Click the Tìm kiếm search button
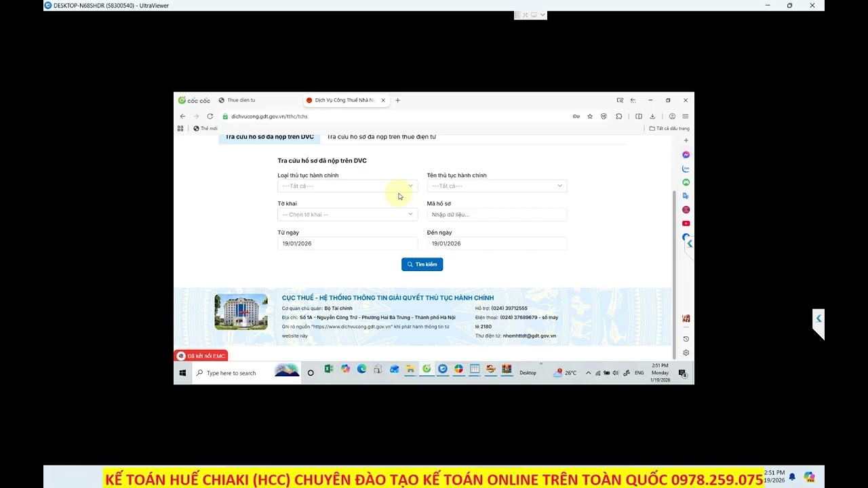The height and width of the screenshot is (488, 868). (422, 264)
